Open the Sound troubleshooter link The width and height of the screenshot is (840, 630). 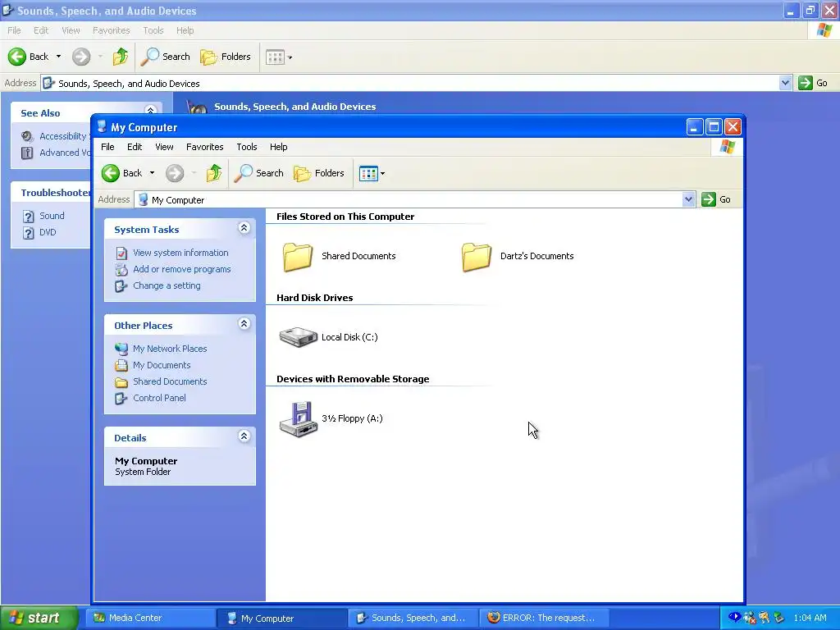coord(52,216)
